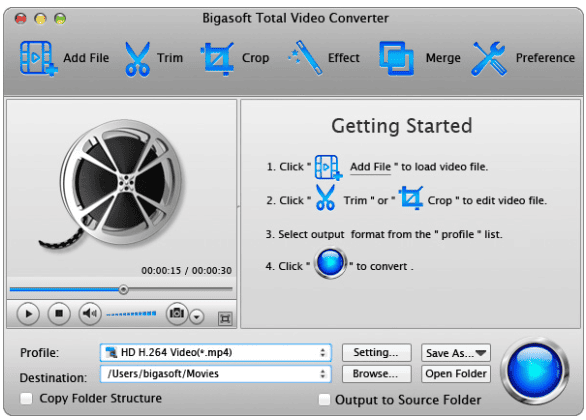
Task: Select the Trim scissors tool
Action: [x=137, y=59]
